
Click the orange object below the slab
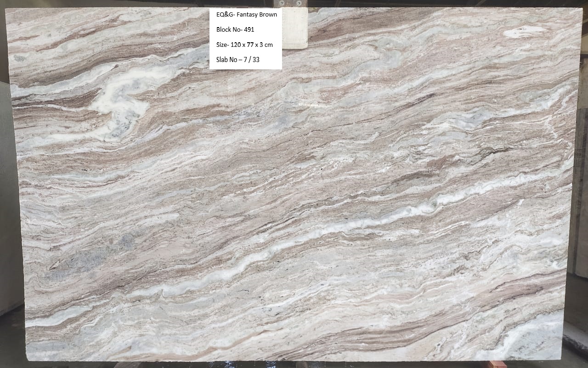(497, 364)
